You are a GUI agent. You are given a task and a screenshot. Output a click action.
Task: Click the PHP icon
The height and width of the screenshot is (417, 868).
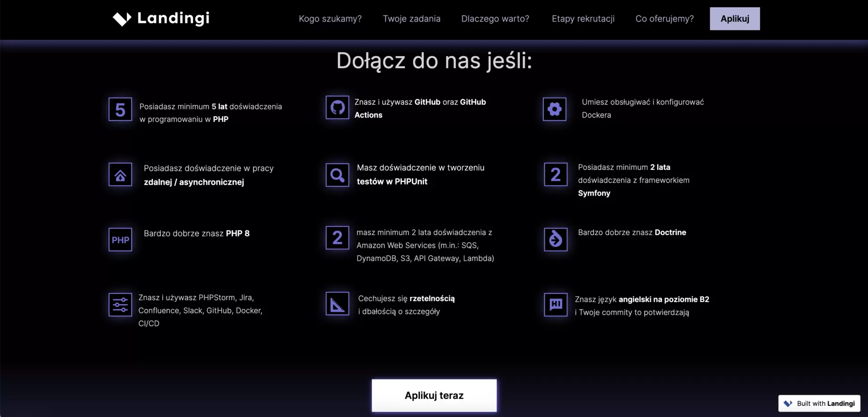[x=120, y=239]
